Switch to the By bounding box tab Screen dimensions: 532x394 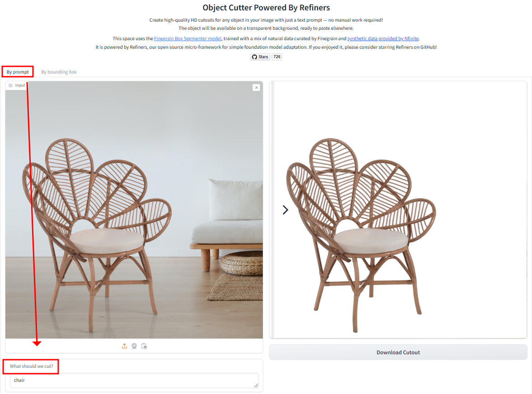pos(59,72)
